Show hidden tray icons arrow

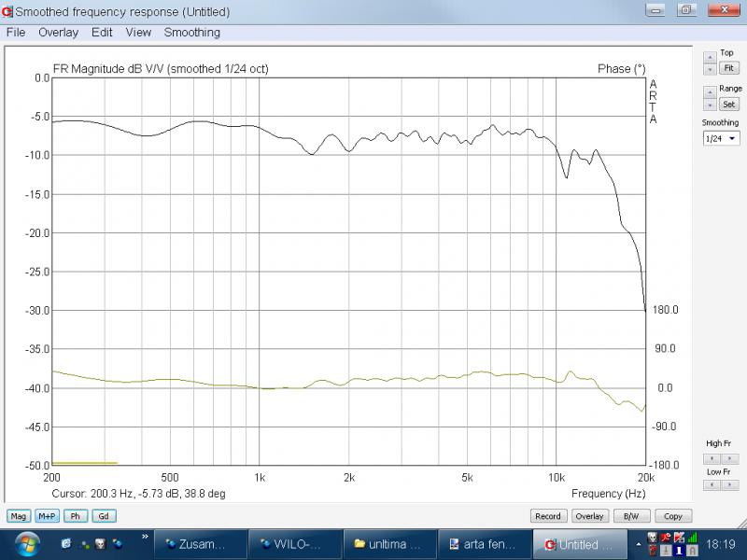click(639, 544)
